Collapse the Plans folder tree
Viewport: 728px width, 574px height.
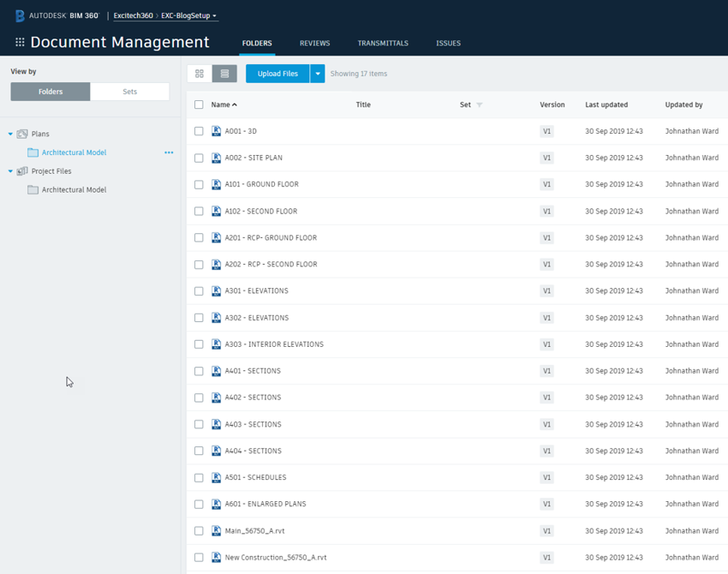[x=10, y=134]
